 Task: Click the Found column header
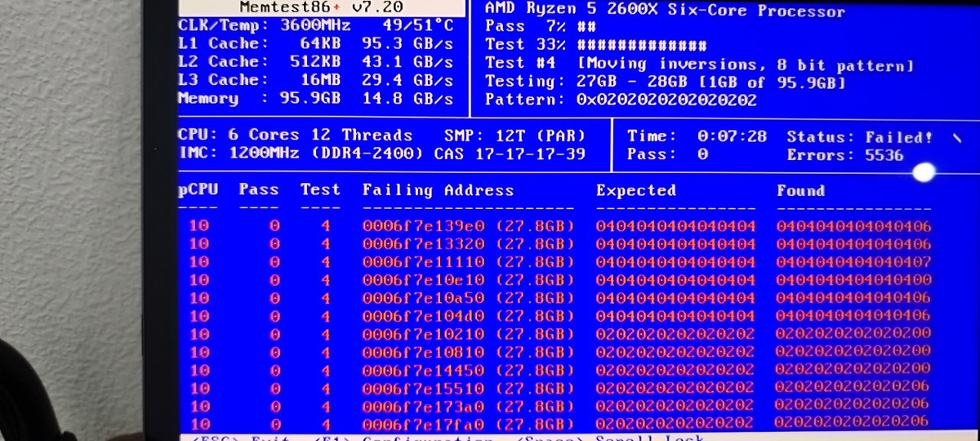tap(801, 190)
